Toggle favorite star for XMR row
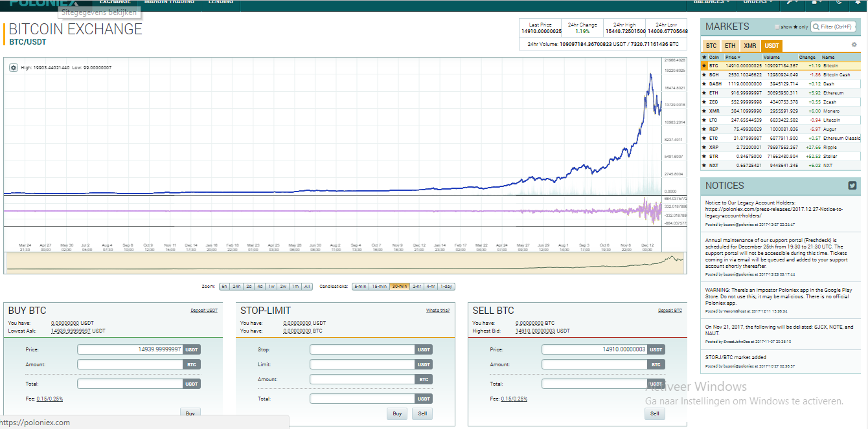Image resolution: width=868 pixels, height=429 pixels. (x=705, y=111)
